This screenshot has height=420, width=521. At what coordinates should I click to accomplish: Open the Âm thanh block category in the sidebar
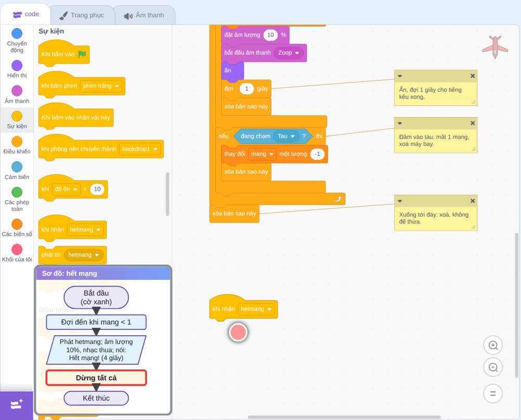click(x=17, y=94)
